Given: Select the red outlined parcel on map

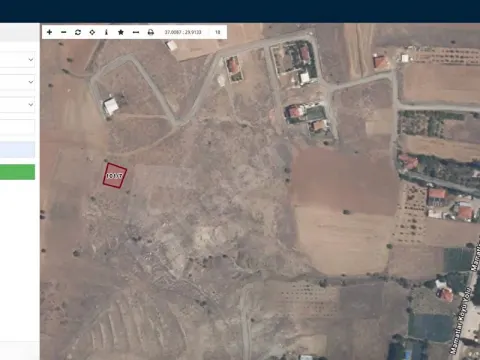Looking at the screenshot, I should click(x=115, y=175).
